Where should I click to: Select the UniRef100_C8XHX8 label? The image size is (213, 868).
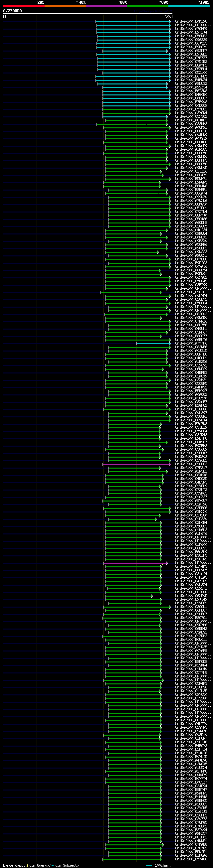tap(191, 476)
